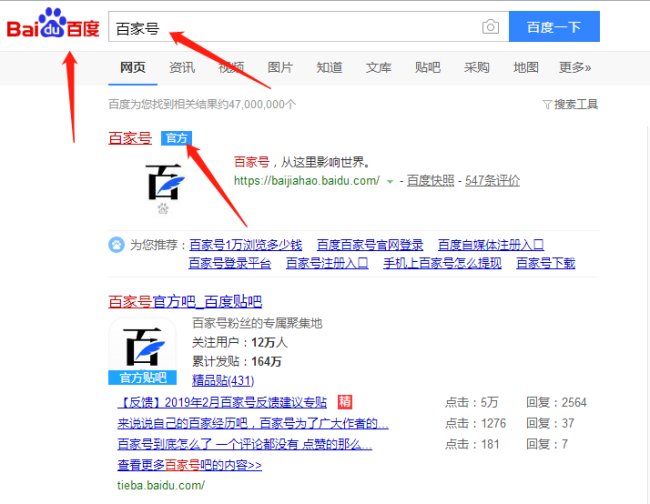Switch to the 视频 tab

tap(231, 67)
